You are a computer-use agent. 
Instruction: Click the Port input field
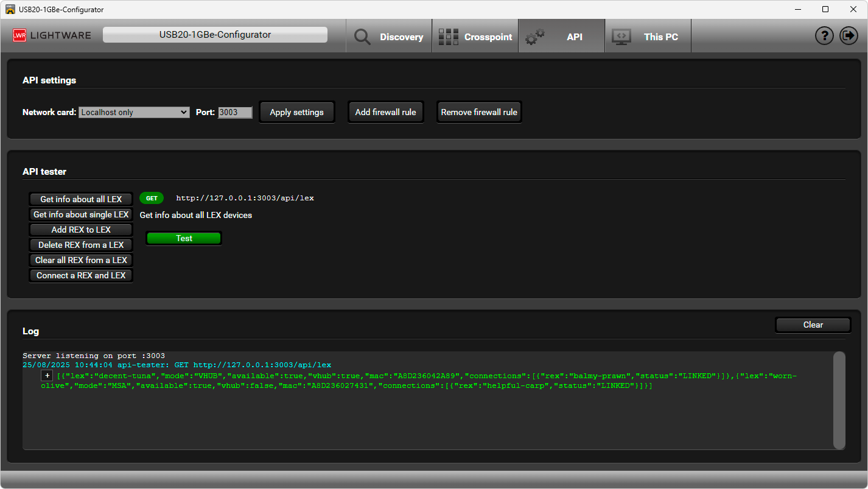[235, 112]
